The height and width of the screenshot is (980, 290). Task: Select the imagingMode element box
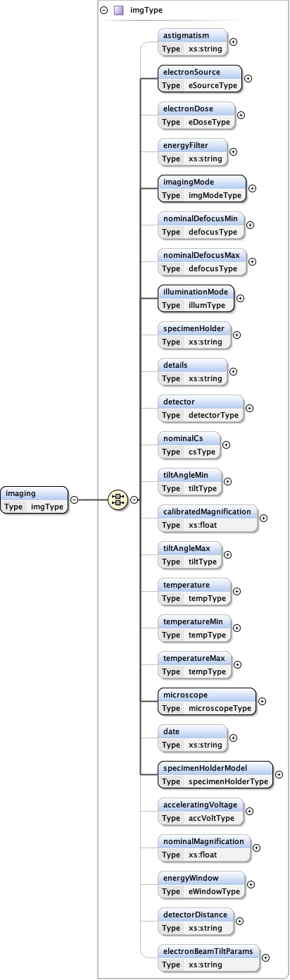203,188
